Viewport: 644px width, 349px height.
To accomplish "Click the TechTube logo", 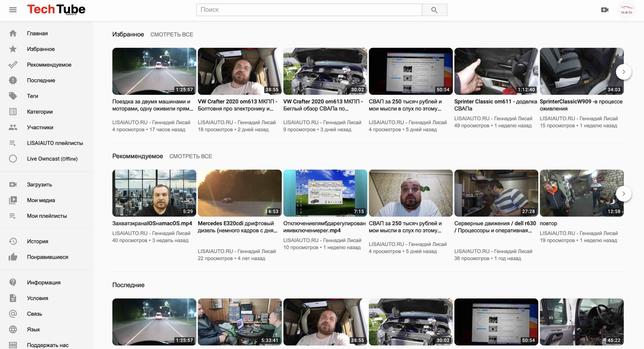I will click(x=56, y=10).
